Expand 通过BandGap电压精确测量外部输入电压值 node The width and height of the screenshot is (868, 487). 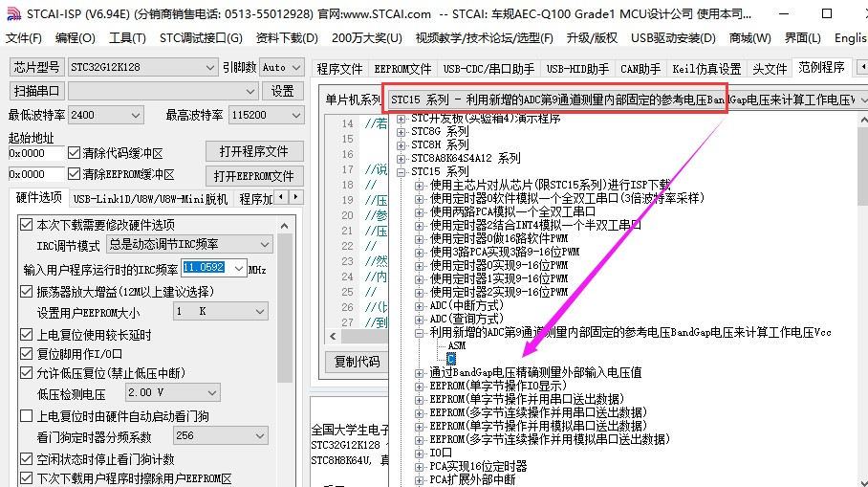419,373
